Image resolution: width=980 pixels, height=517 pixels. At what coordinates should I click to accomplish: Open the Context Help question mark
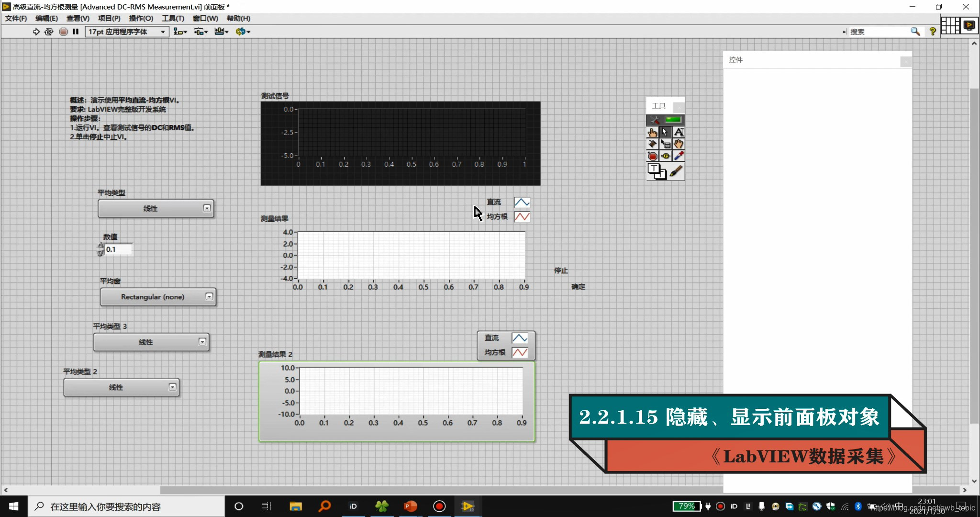pyautogui.click(x=932, y=32)
